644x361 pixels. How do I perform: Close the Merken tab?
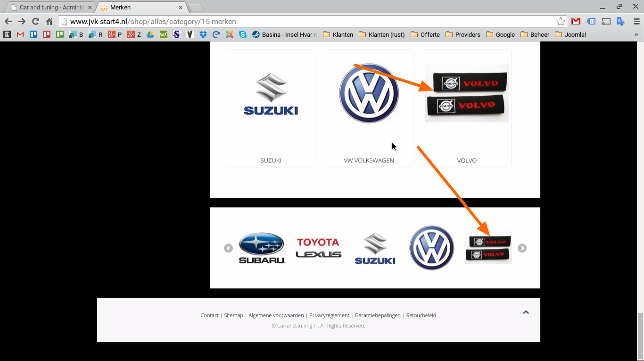click(181, 8)
